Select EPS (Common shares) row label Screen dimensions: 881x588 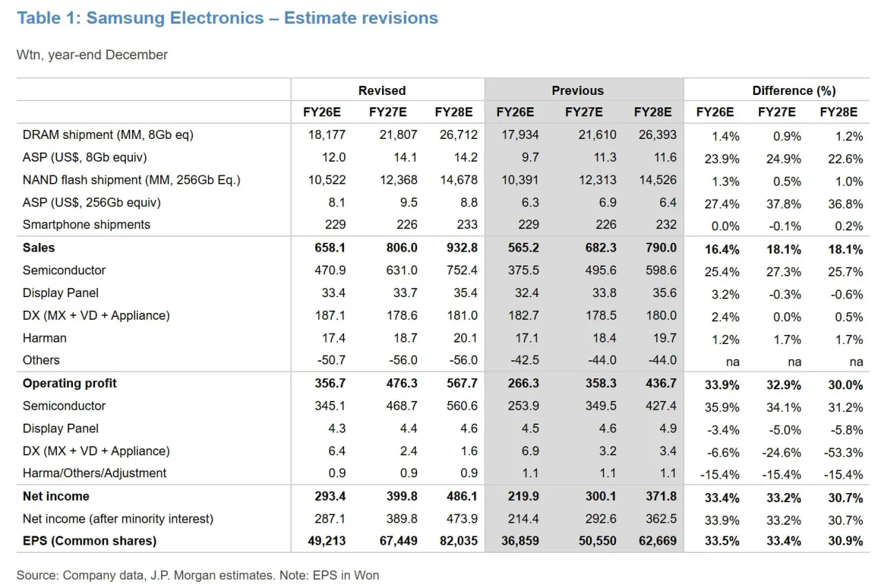tap(89, 541)
